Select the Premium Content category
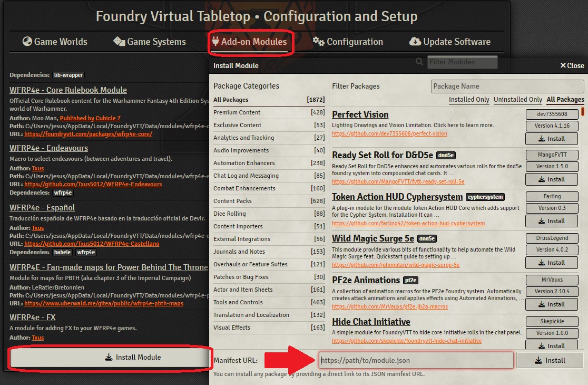The width and height of the screenshot is (588, 385). point(269,112)
